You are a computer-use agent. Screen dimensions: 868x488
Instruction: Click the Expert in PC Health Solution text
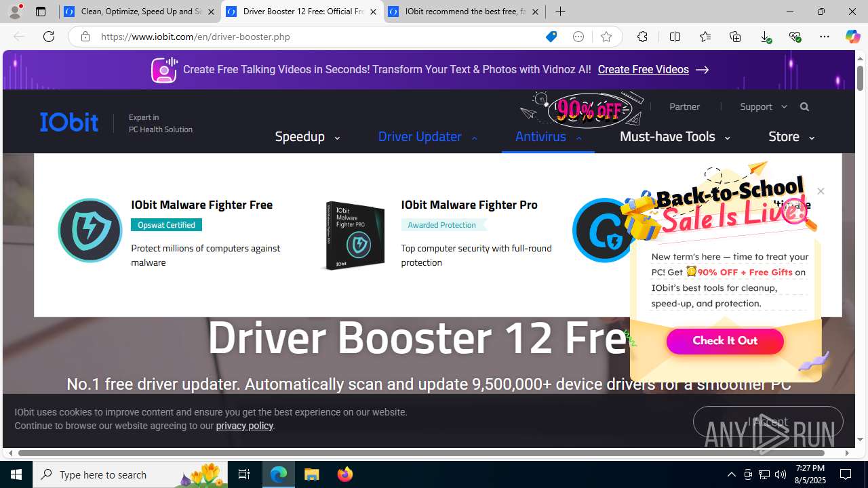[x=161, y=123]
